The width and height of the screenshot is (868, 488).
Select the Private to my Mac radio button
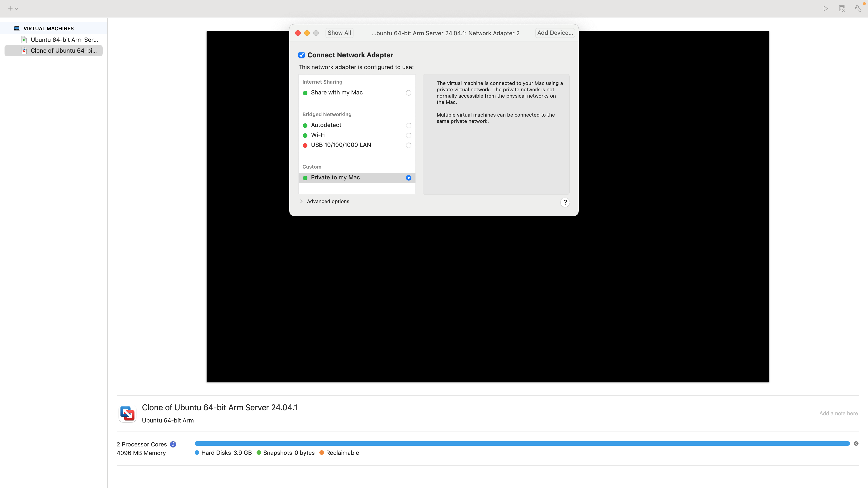(x=408, y=178)
